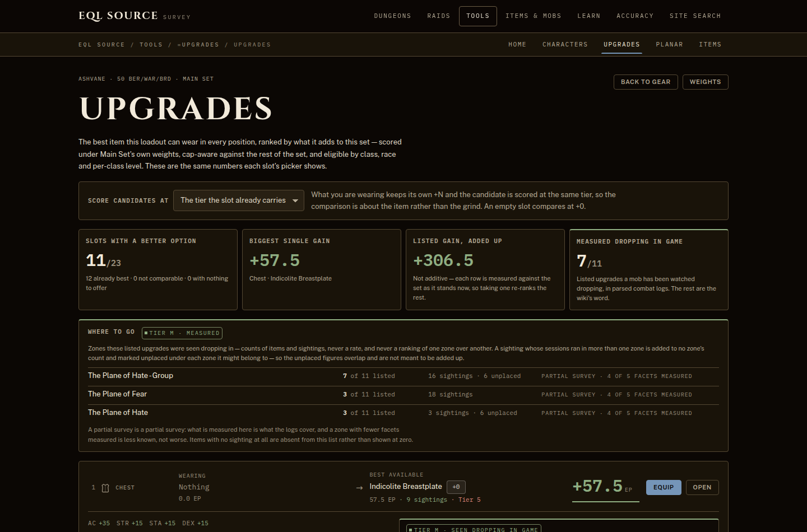This screenshot has width=807, height=532.
Task: Click the Indicolite Breastplate item name
Action: tap(406, 487)
